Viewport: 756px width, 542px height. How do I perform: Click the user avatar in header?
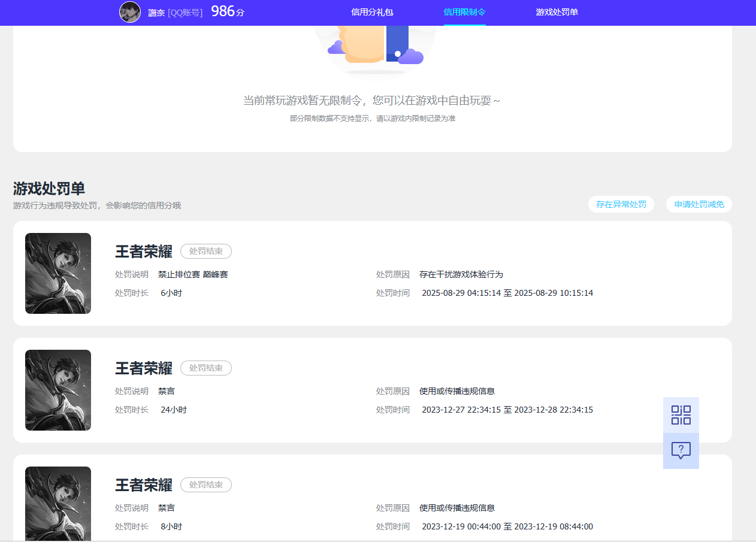tap(130, 12)
